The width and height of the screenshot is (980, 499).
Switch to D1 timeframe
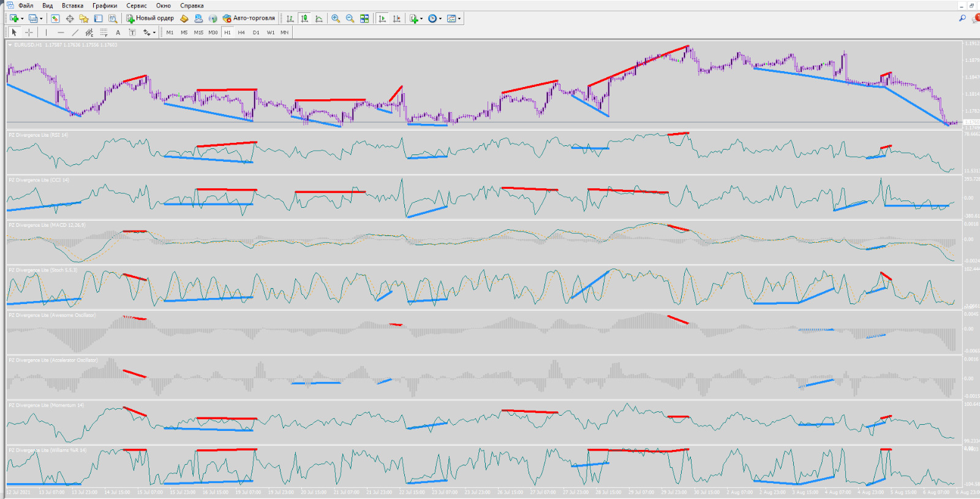coord(256,32)
